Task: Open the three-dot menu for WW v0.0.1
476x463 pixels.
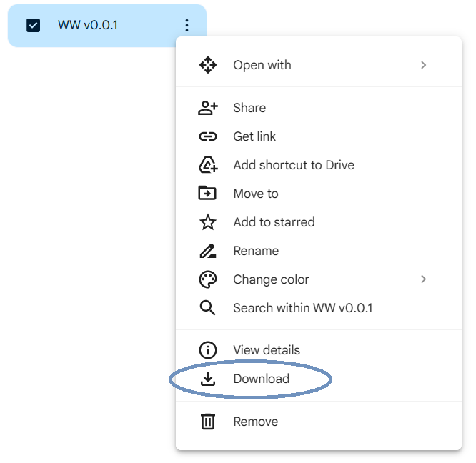Action: click(x=187, y=26)
